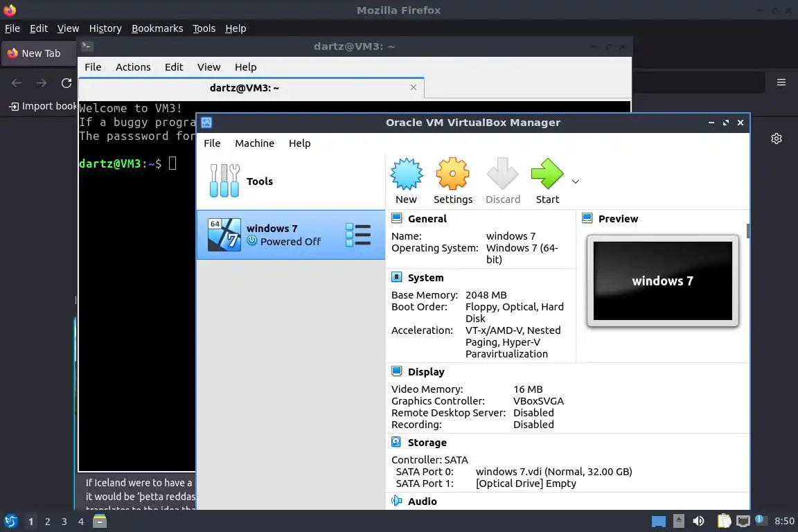
Task: Close the dartz@VM3 terminal tab
Action: (x=414, y=87)
